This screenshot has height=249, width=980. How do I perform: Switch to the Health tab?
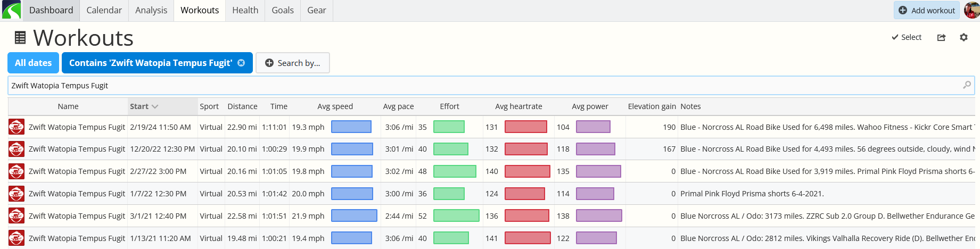pos(245,10)
